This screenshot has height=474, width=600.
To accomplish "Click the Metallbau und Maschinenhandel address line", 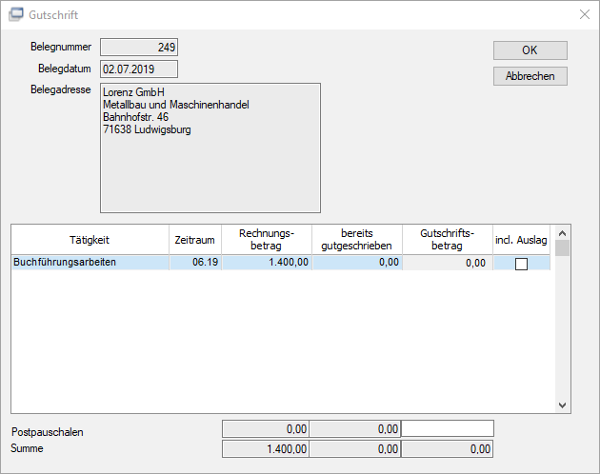I will click(x=176, y=105).
